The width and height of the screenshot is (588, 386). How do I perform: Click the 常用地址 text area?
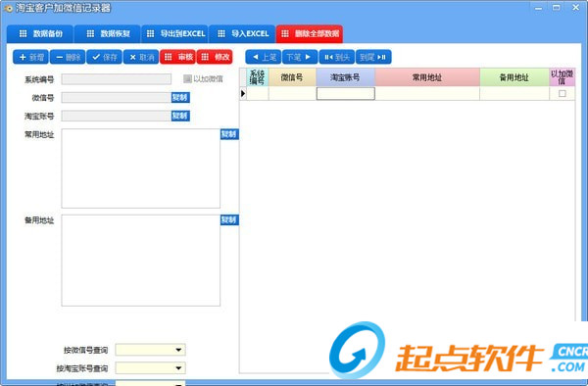click(x=140, y=169)
